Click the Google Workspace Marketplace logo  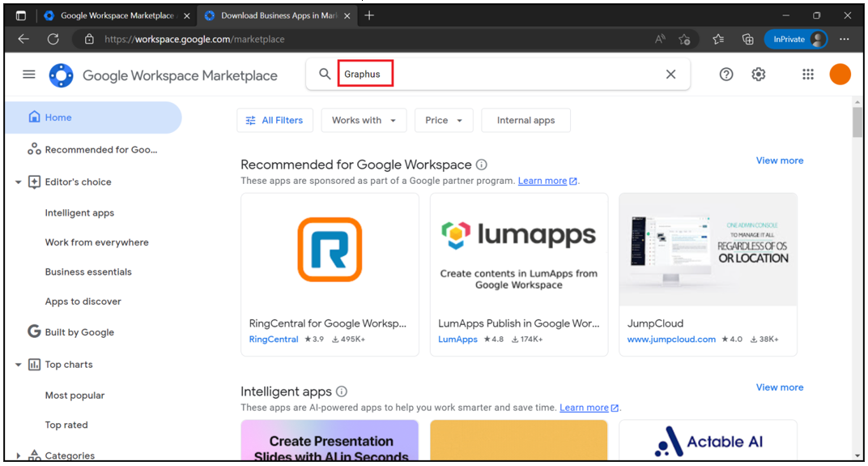[x=61, y=75]
